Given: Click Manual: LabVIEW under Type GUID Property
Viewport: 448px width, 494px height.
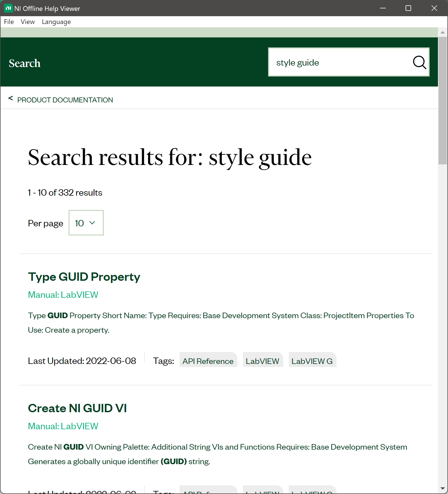Looking at the screenshot, I should coord(63,295).
